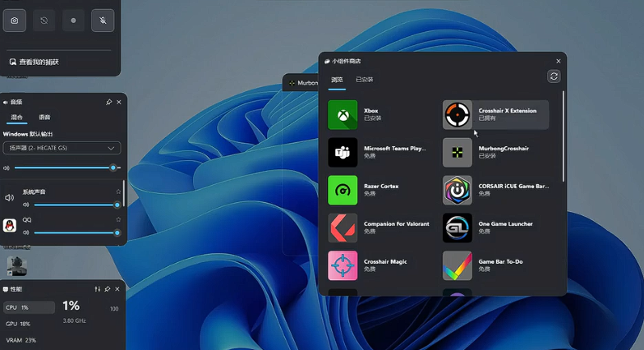Image resolution: width=644 pixels, height=350 pixels.
Task: Click 查看我的捕获 to view captures
Action: point(34,62)
